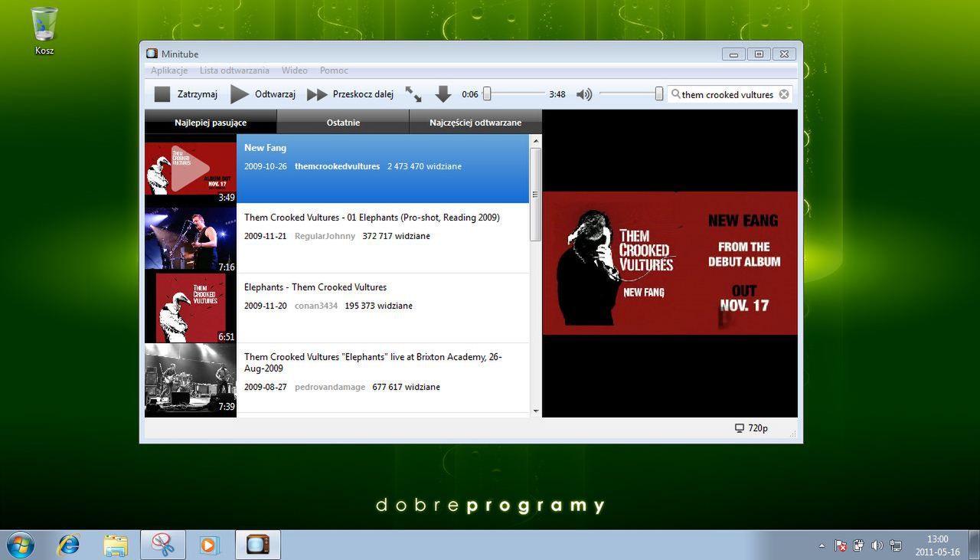This screenshot has width=980, height=560.
Task: Open the Aplikacje menu
Action: click(169, 70)
